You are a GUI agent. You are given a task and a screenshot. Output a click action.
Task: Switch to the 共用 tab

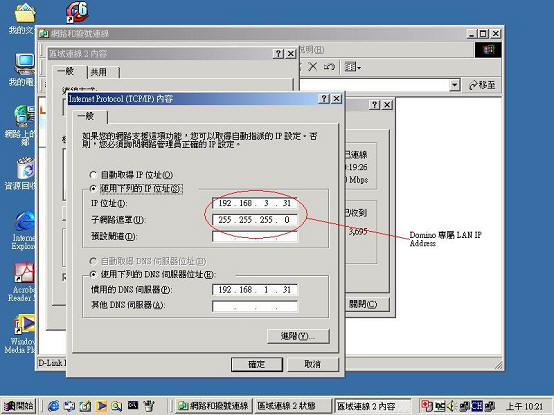point(103,72)
